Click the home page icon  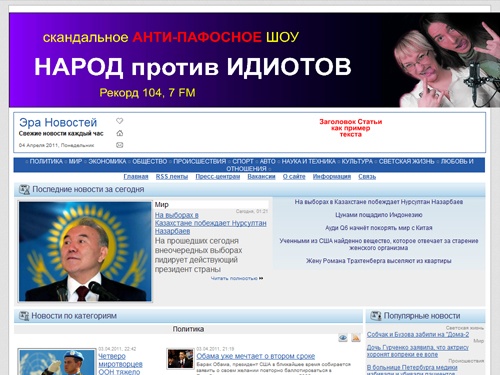(x=119, y=133)
